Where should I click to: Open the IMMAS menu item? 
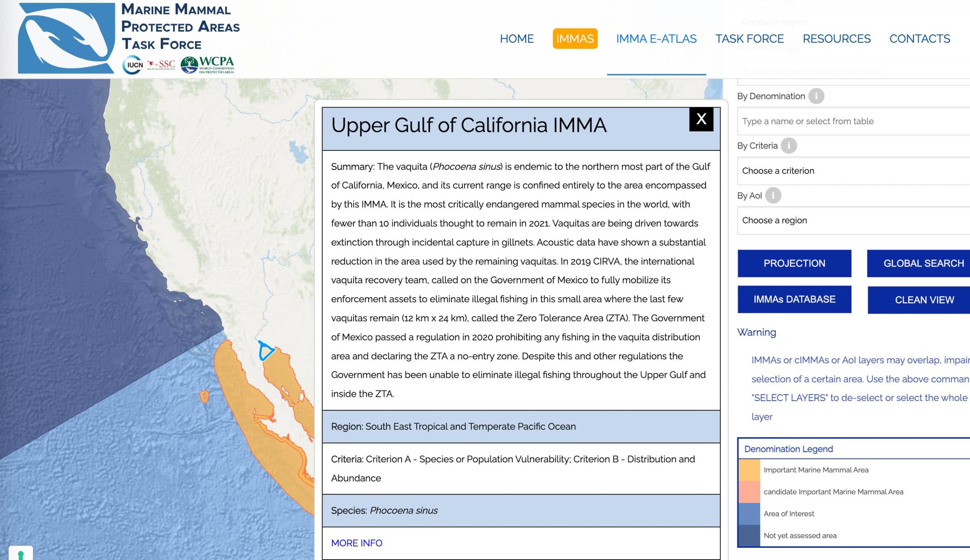(x=575, y=39)
